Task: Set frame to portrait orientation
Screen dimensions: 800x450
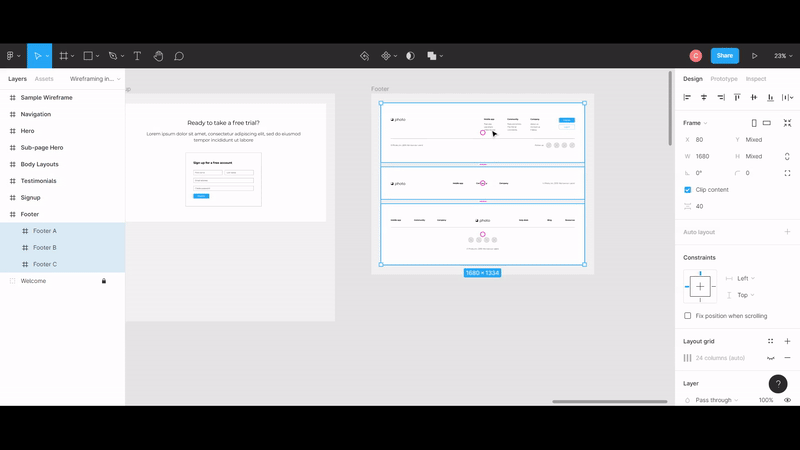Action: point(754,123)
